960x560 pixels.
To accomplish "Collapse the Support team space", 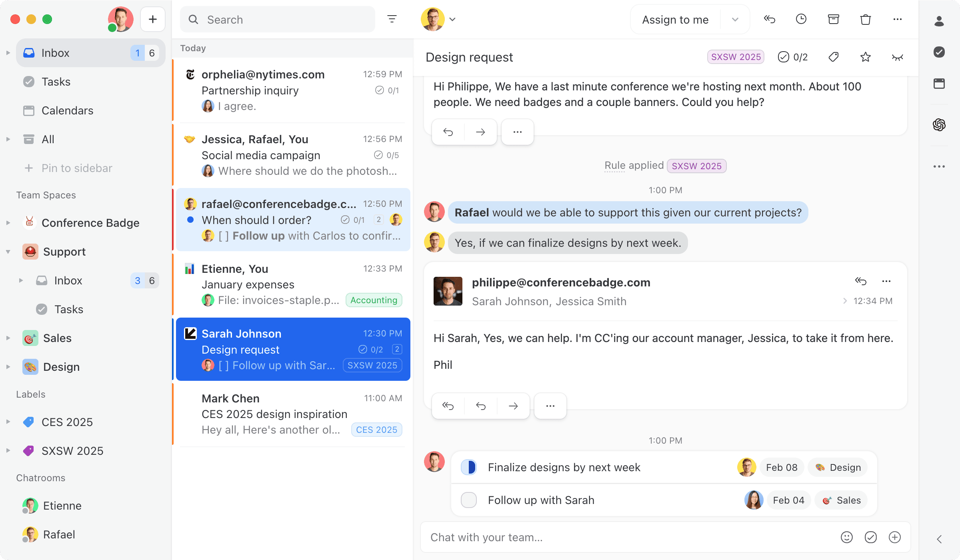I will 8,252.
